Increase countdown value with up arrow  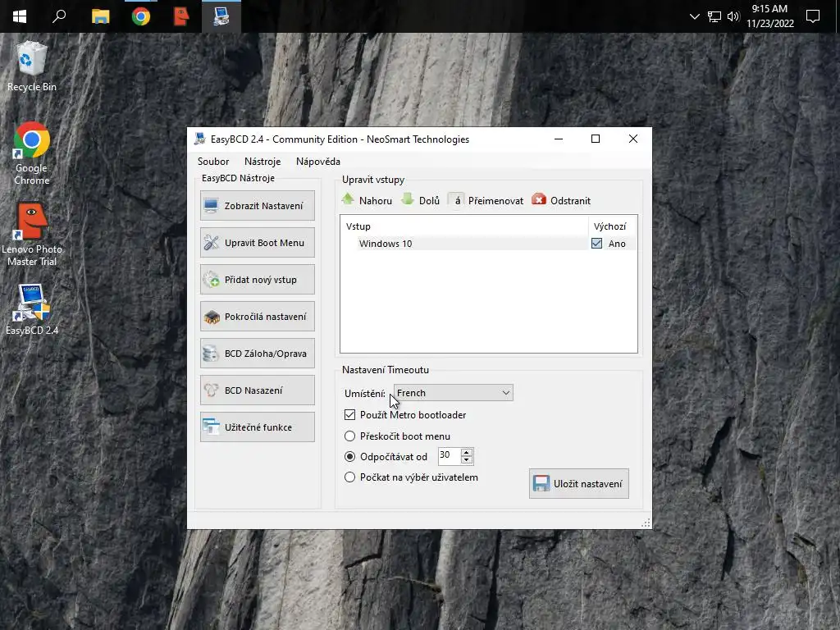467,452
